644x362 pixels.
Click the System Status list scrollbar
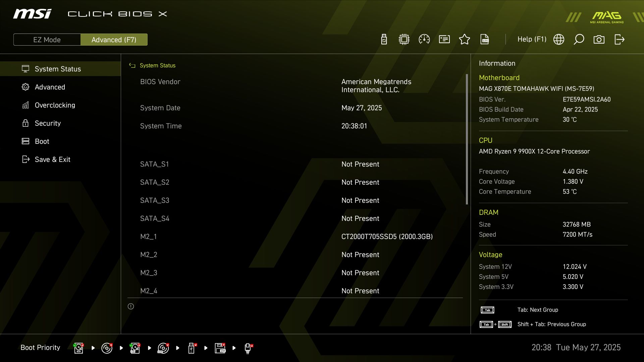pos(467,139)
